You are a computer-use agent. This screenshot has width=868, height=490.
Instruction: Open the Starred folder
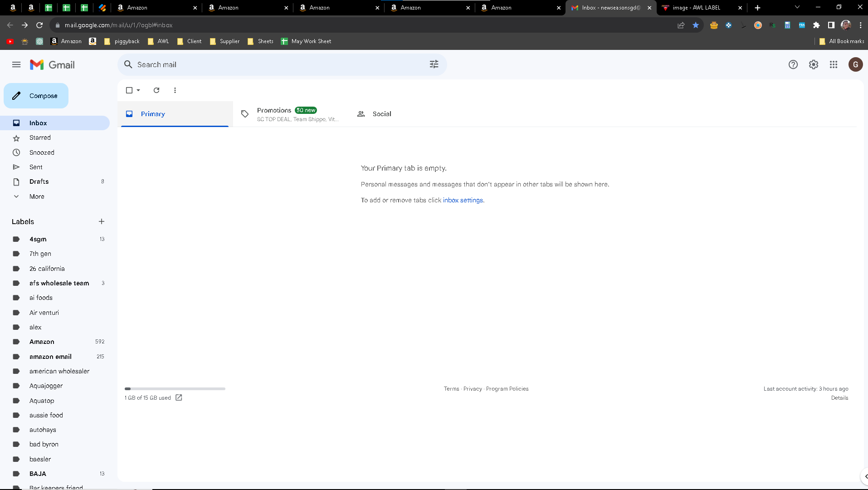click(55, 137)
